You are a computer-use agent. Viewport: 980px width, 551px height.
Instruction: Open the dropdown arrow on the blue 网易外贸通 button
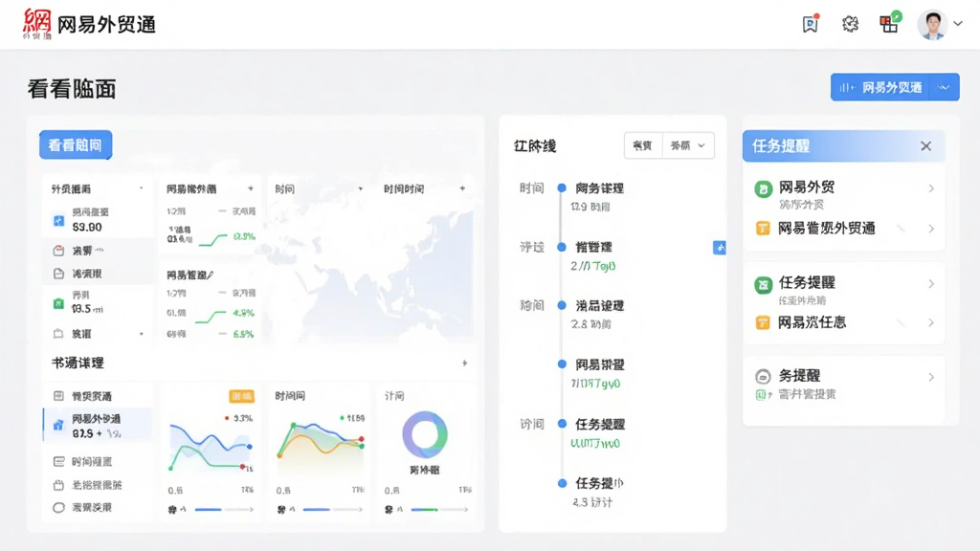[945, 87]
